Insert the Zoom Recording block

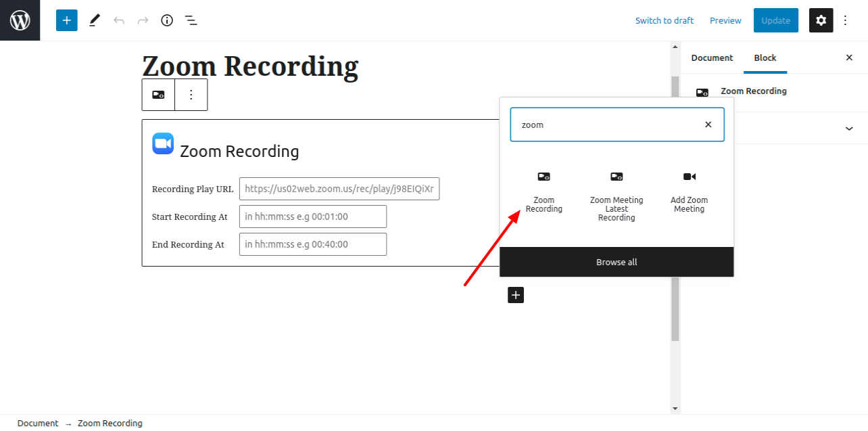544,192
